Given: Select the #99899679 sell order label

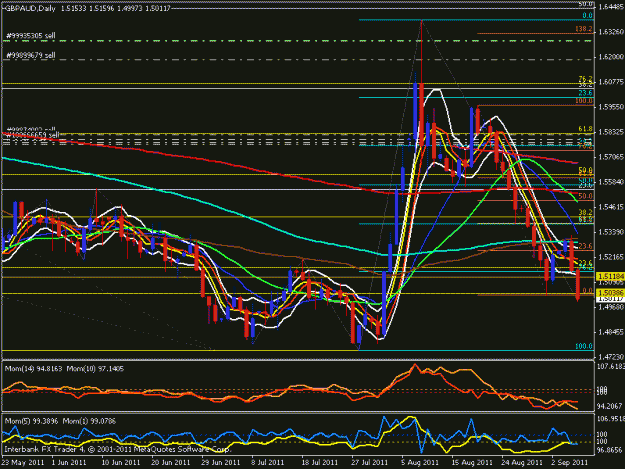Looking at the screenshot, I should coord(31,55).
